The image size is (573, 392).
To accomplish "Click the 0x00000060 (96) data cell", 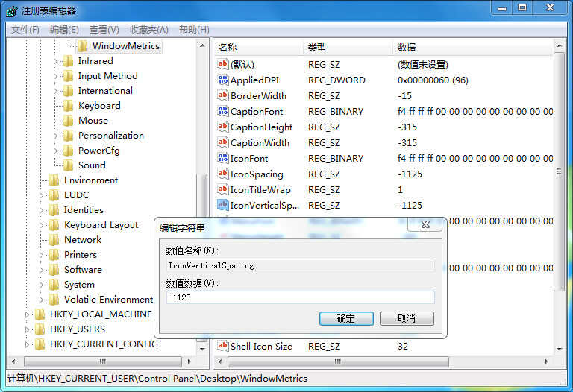I will 433,80.
